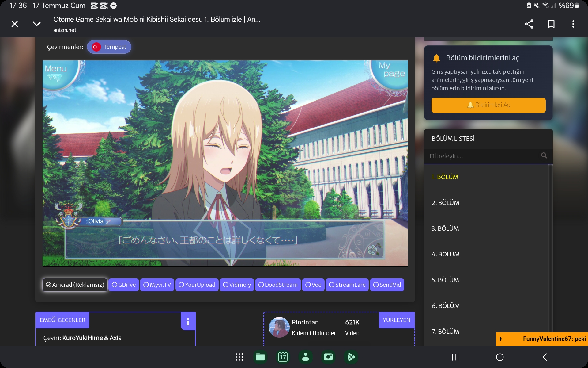588x368 pixels.
Task: Open the Calendar app in taskbar
Action: 283,357
